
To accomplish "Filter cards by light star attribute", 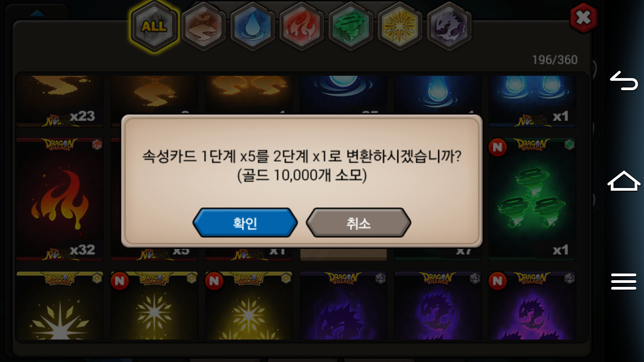I will pos(399,27).
